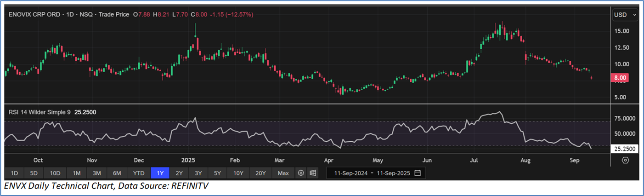Screen dimensions: 644x196
Task: Choose the 10D time range
Action: coord(55,173)
